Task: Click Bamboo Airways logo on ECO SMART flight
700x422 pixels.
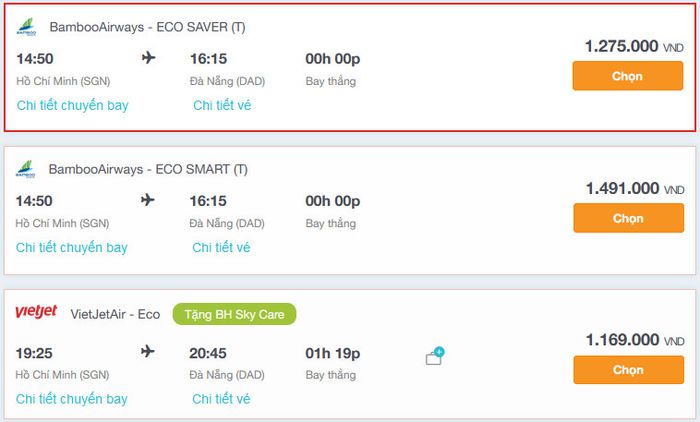Action: (x=26, y=169)
